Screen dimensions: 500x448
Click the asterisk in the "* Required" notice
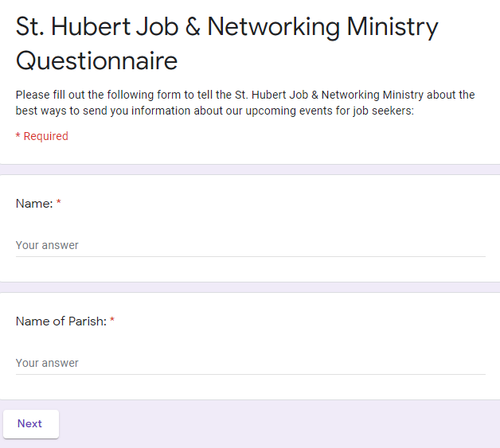coord(18,137)
